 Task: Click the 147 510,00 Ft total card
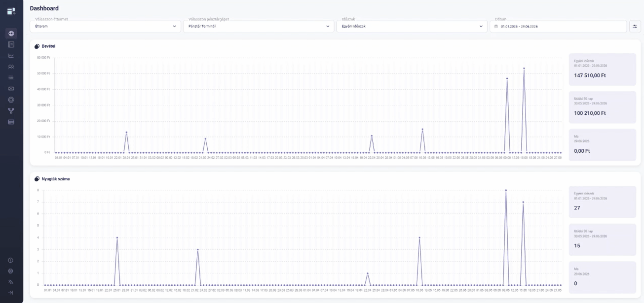(x=603, y=69)
